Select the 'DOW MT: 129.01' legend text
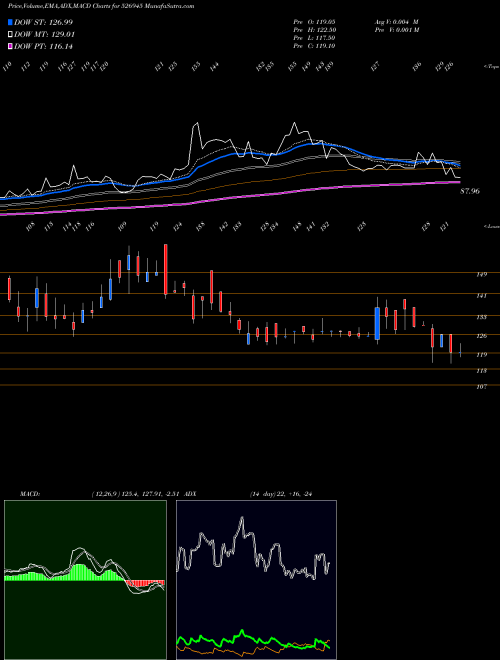This screenshot has height=660, width=500. (44, 35)
